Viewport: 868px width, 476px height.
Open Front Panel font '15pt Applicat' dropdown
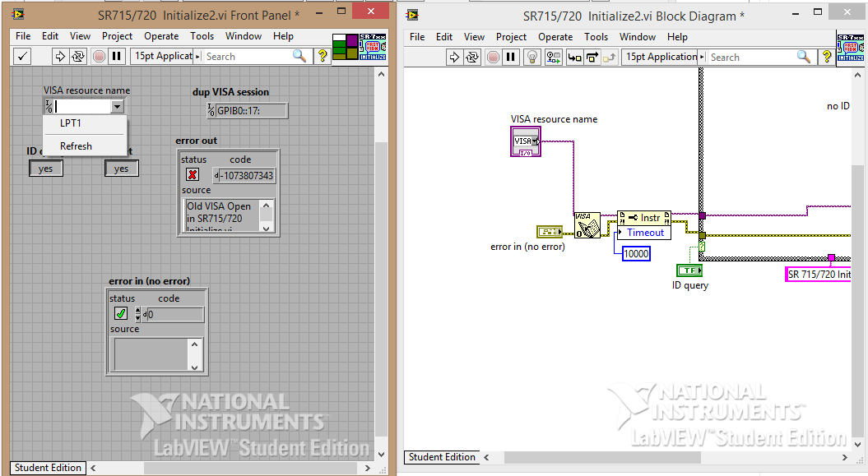165,56
